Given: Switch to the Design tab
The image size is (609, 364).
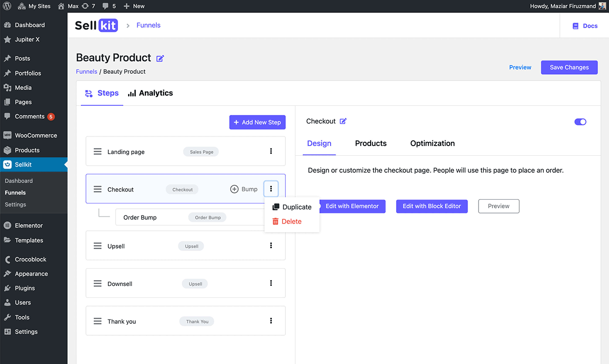Looking at the screenshot, I should click(x=319, y=144).
